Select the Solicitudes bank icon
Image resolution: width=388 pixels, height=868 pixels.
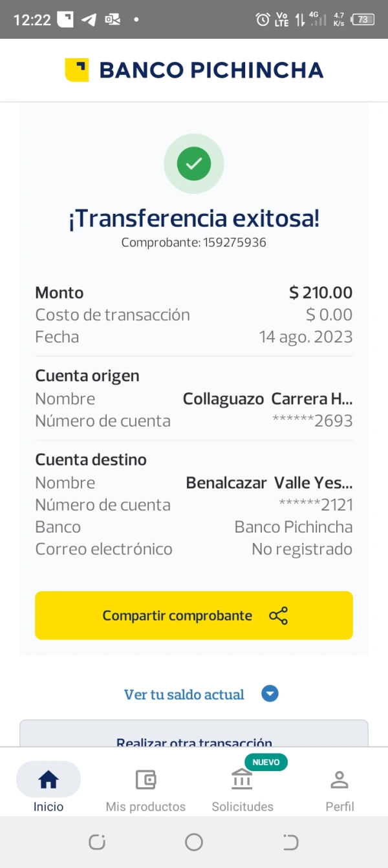click(x=242, y=779)
